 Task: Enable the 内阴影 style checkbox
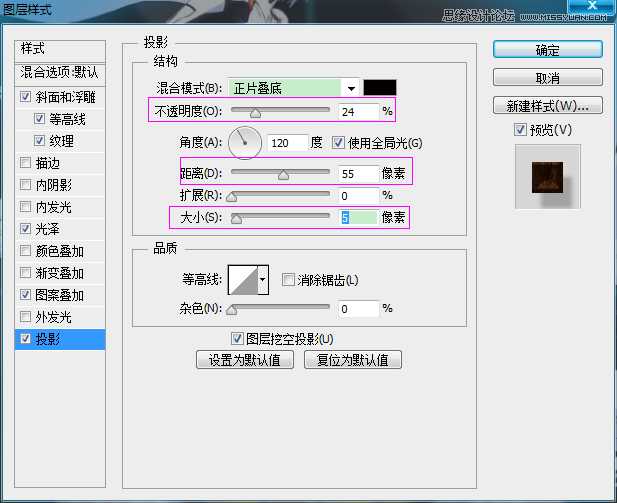pos(25,185)
